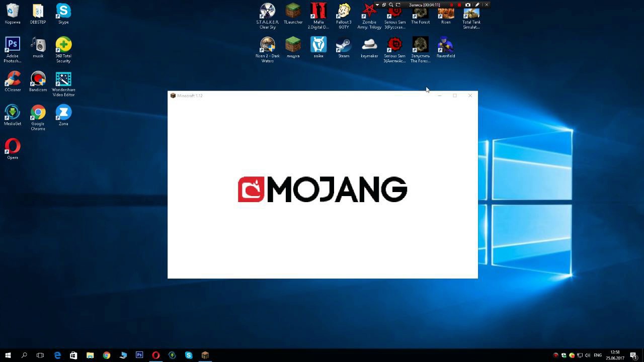Open the Action Center notifications icon

[x=634, y=355]
